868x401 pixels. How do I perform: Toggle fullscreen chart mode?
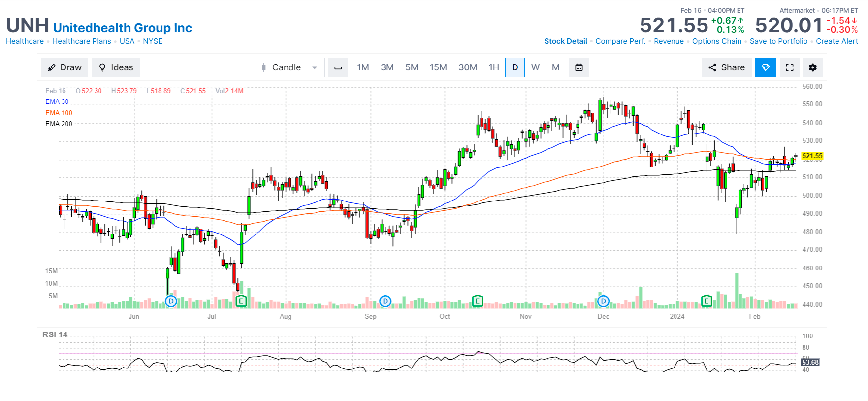(790, 67)
